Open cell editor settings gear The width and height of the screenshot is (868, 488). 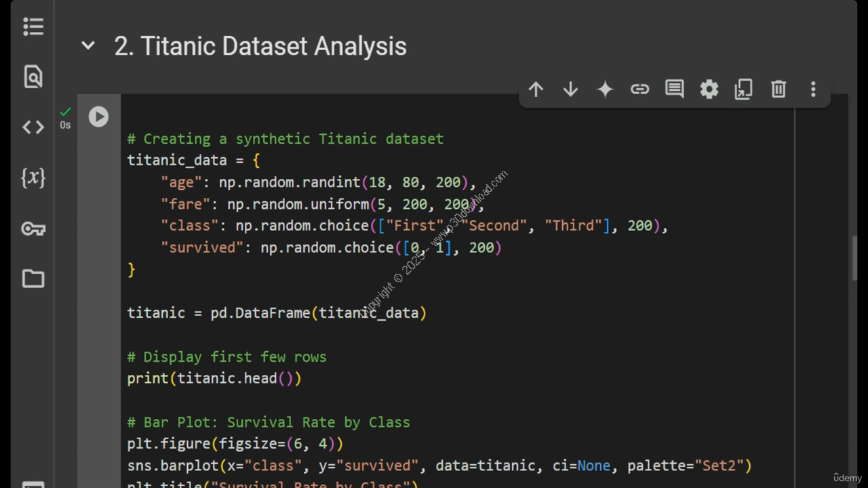pos(709,89)
